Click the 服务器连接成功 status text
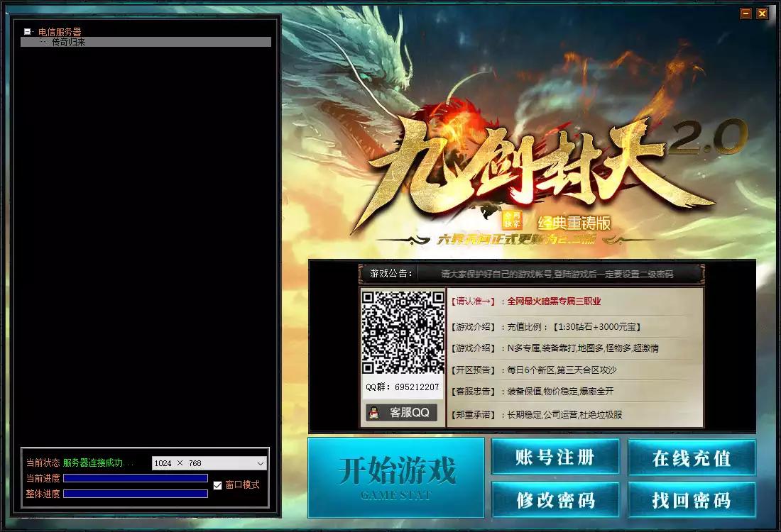 (x=98, y=462)
